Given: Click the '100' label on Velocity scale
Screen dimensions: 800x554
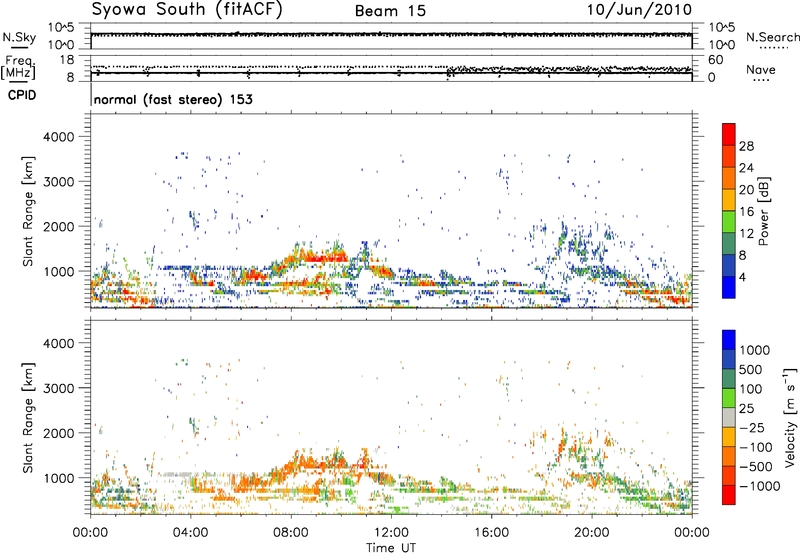Looking at the screenshot, I should click(x=751, y=389).
